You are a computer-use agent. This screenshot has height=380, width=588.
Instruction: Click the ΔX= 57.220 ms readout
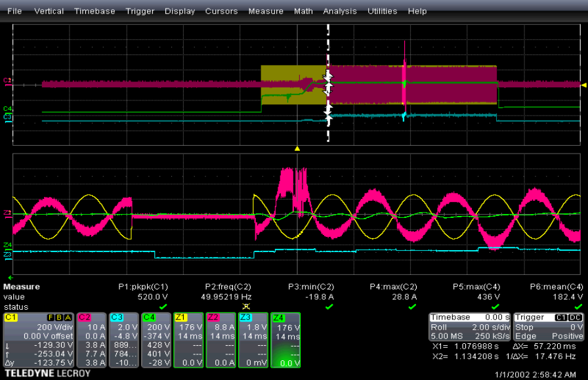[x=544, y=347]
